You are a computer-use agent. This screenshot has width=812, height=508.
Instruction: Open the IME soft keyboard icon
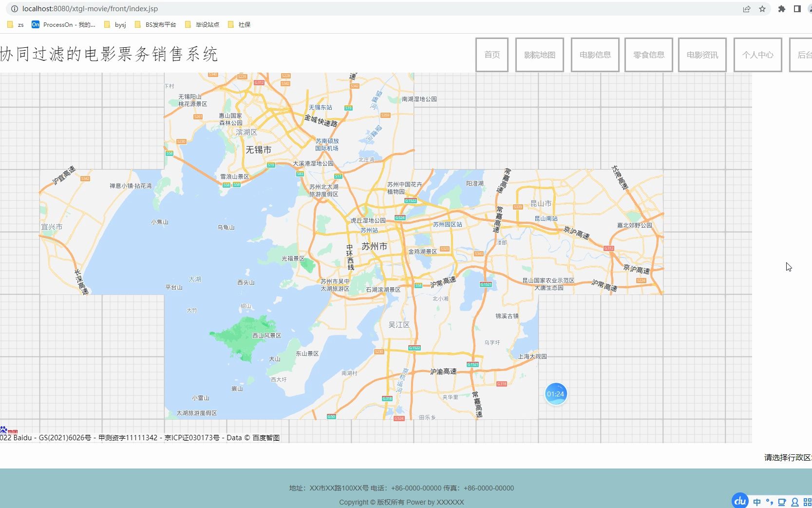[x=782, y=502]
